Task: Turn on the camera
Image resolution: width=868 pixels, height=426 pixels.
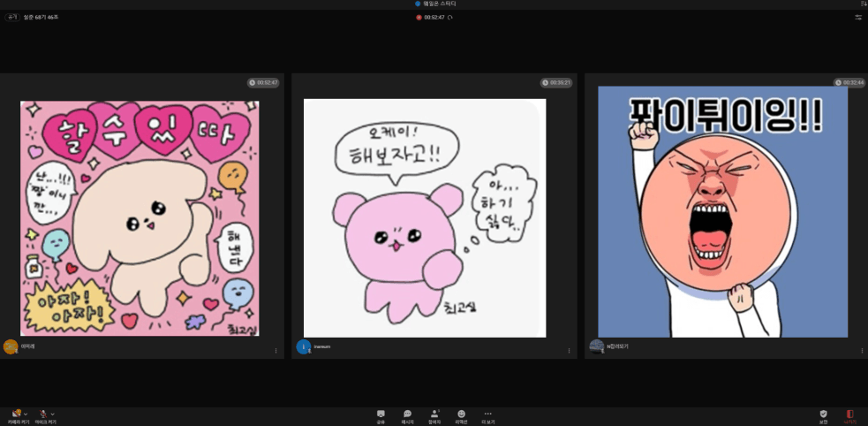Action: pyautogui.click(x=17, y=414)
